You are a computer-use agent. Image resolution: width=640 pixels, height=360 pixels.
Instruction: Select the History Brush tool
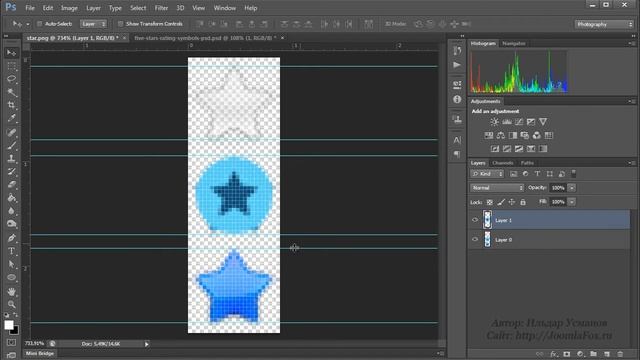[x=11, y=171]
